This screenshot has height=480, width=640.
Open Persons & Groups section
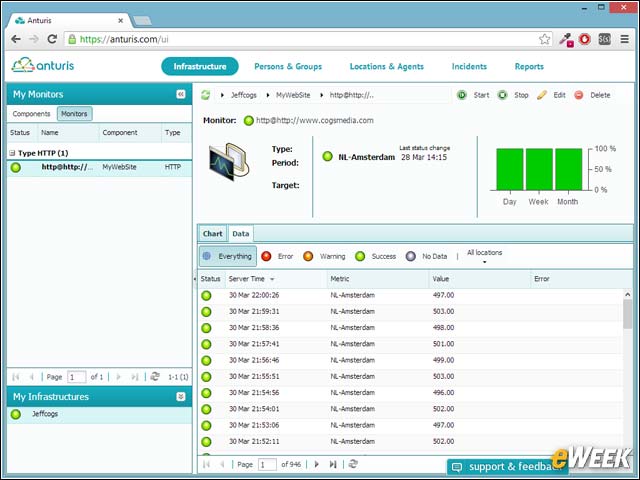tap(288, 67)
